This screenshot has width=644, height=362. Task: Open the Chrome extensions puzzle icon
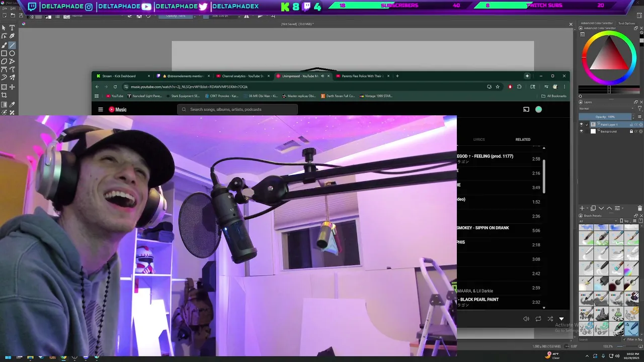click(x=519, y=86)
